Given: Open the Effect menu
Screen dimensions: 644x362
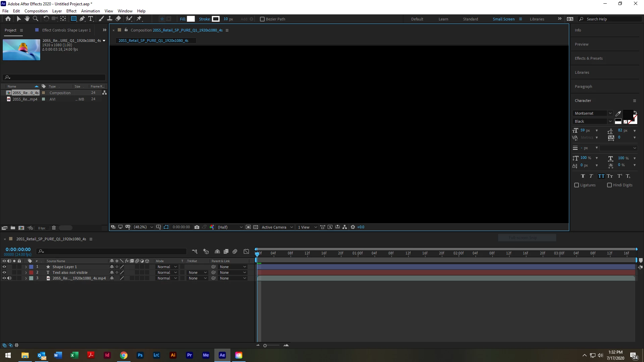Looking at the screenshot, I should pyautogui.click(x=71, y=11).
